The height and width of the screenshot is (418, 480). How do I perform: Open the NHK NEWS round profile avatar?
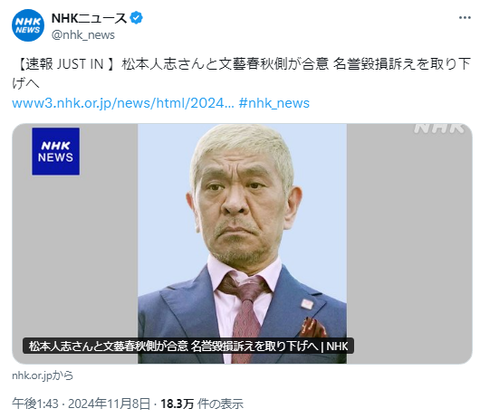(28, 26)
